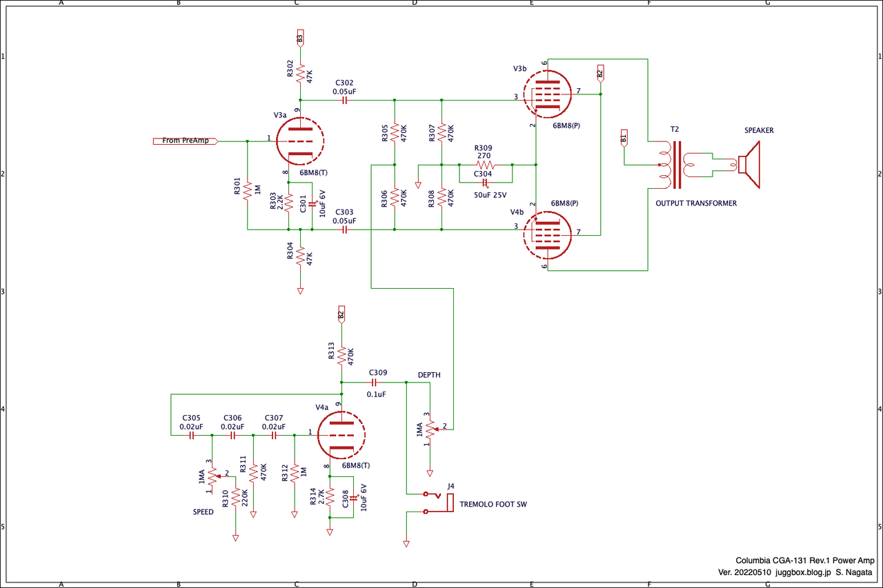883x588 pixels.
Task: Click the 6BM8(T) label under V3a
Action: click(x=315, y=173)
